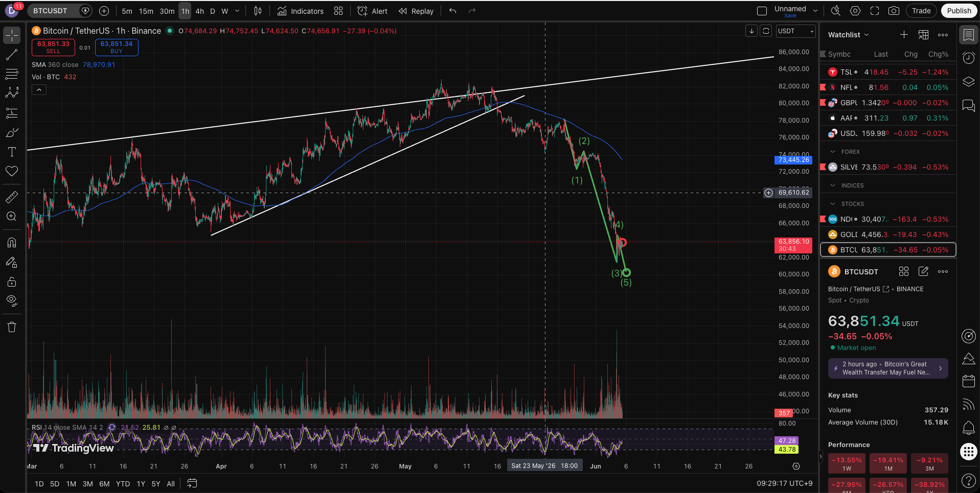Open the Unnamed layout dropdown
980x493 pixels.
[x=815, y=11]
